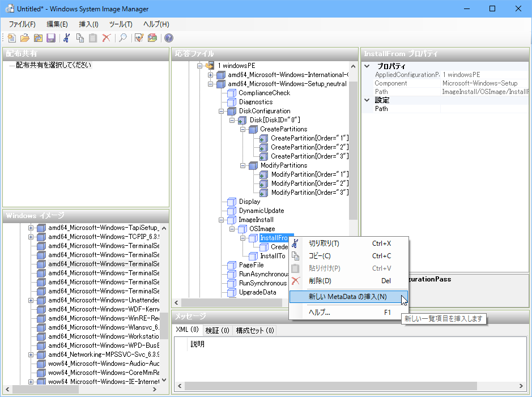Image resolution: width=532 pixels, height=397 pixels.
Task: Click the Create Configuration Set toolbar icon
Action: pos(152,38)
